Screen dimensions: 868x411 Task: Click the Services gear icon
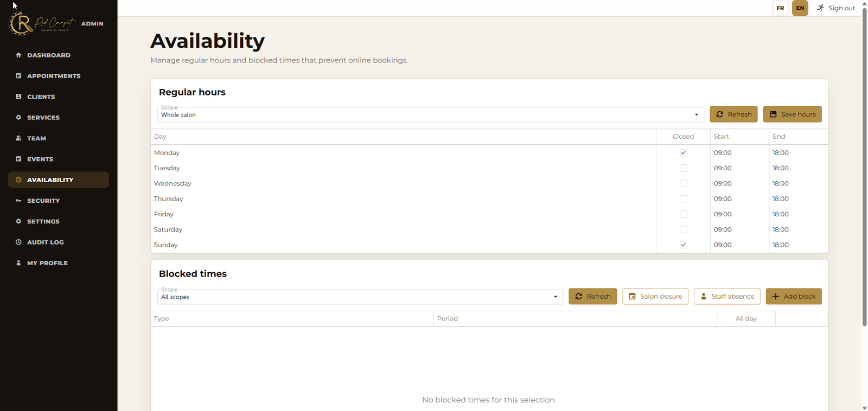click(x=18, y=117)
